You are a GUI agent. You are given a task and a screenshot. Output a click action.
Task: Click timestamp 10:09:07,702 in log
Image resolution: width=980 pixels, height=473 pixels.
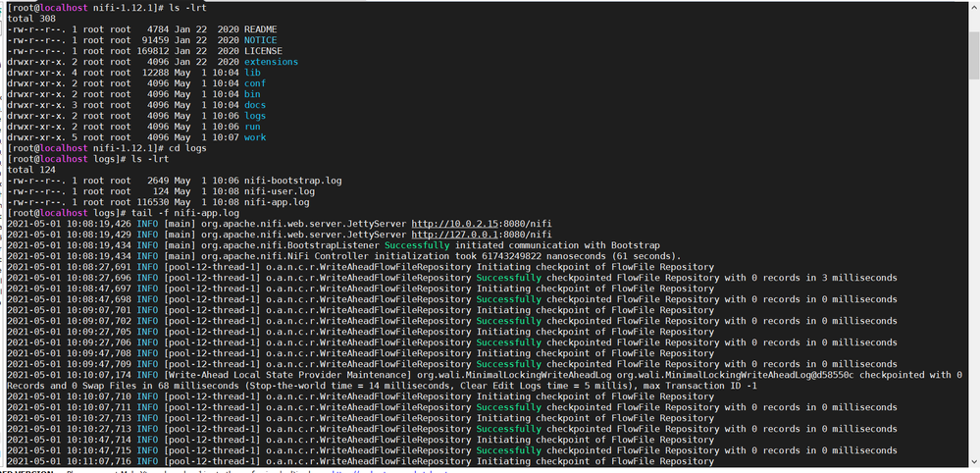coord(99,321)
